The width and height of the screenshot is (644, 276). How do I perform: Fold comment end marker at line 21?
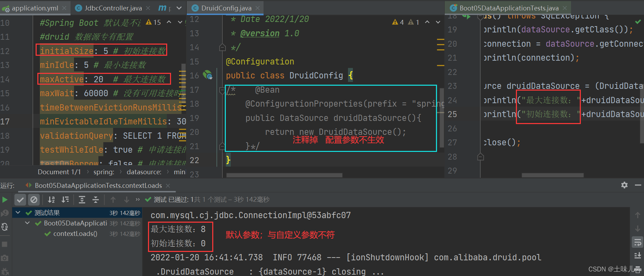(x=222, y=146)
